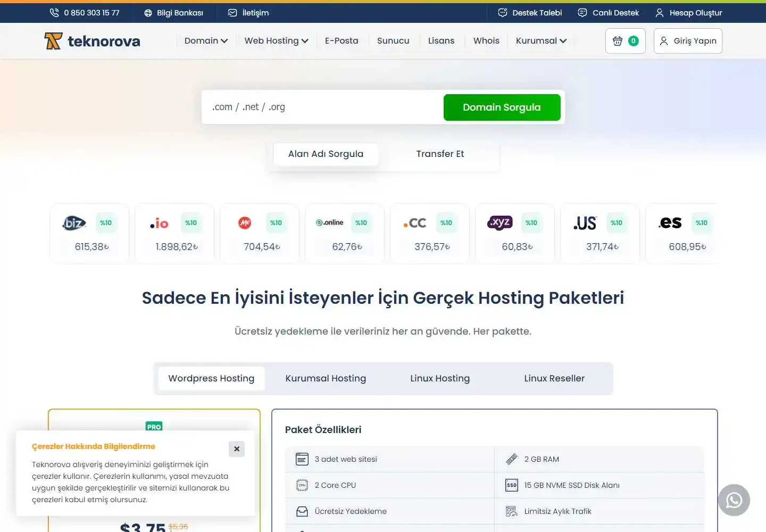Open the Hesap Oluştur link
The height and width of the screenshot is (532, 766).
[689, 13]
